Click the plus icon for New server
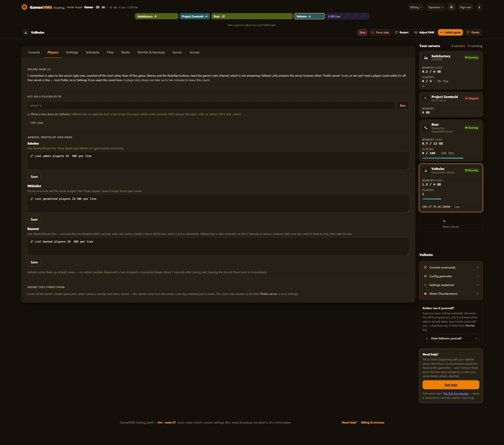Image resolution: width=504 pixels, height=445 pixels. click(x=444, y=221)
